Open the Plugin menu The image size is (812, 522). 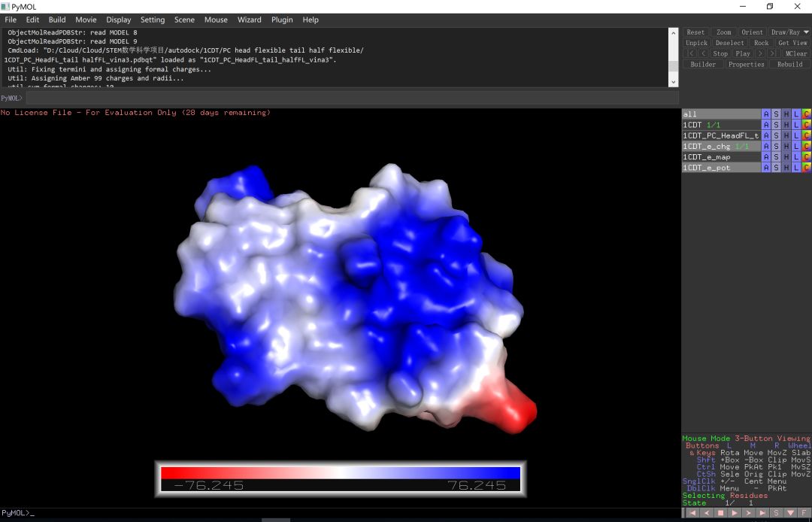tap(282, 20)
